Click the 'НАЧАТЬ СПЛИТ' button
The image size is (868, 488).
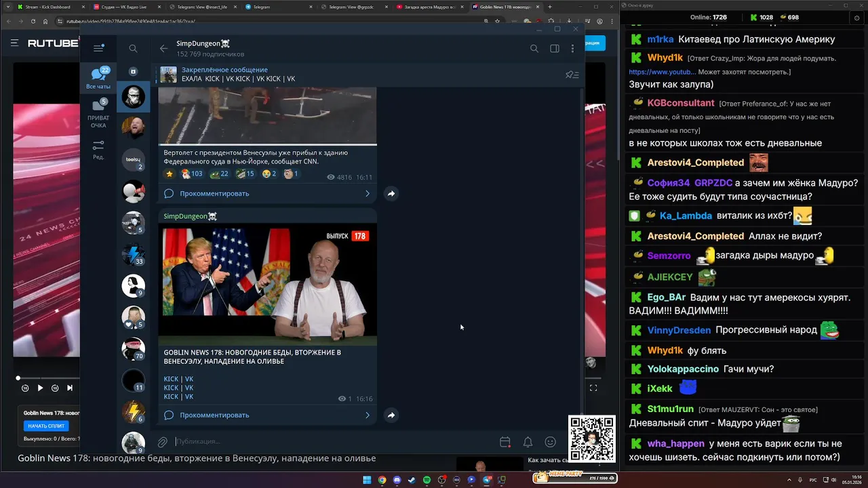coord(46,426)
